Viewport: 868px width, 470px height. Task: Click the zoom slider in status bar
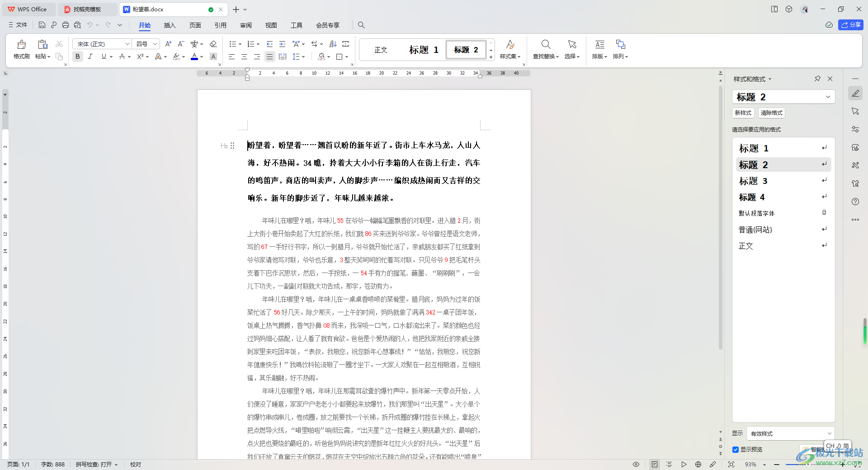point(809,464)
